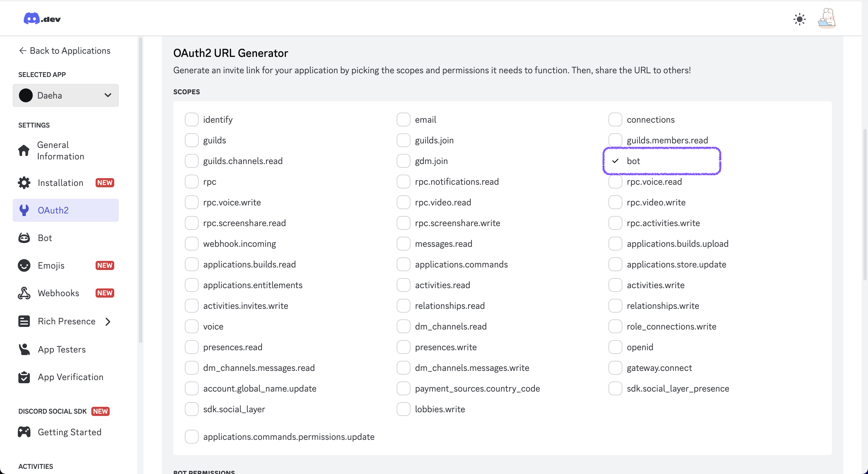Tick the connections scope checkbox
This screenshot has width=868, height=474.
click(x=615, y=120)
